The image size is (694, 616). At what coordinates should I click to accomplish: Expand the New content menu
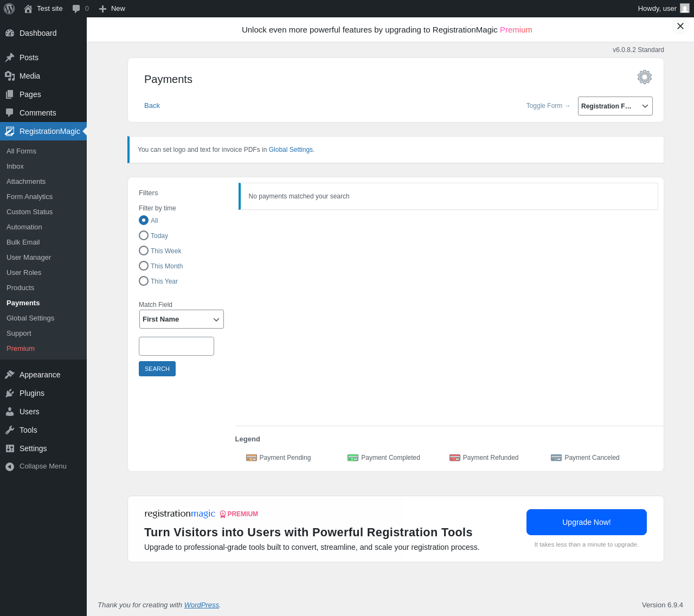[112, 9]
